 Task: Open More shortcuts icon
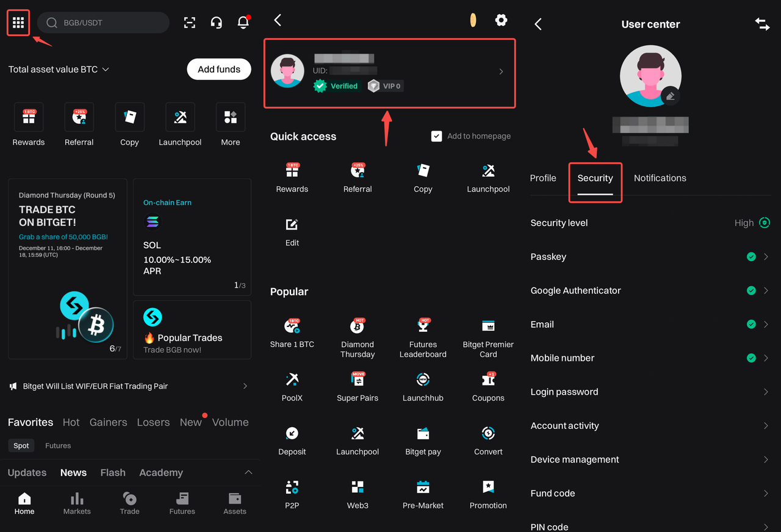point(231,117)
